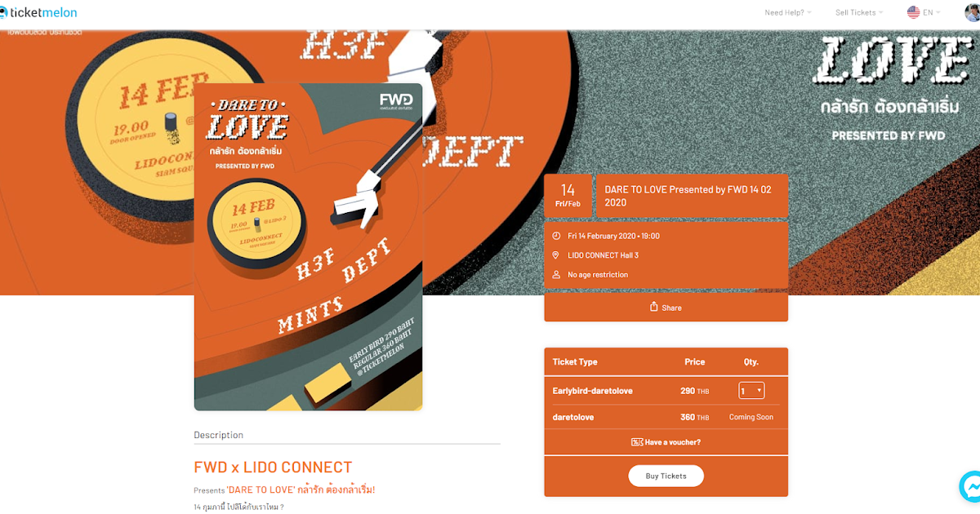This screenshot has width=980, height=514.
Task: Click the share arrow icon
Action: point(653,307)
